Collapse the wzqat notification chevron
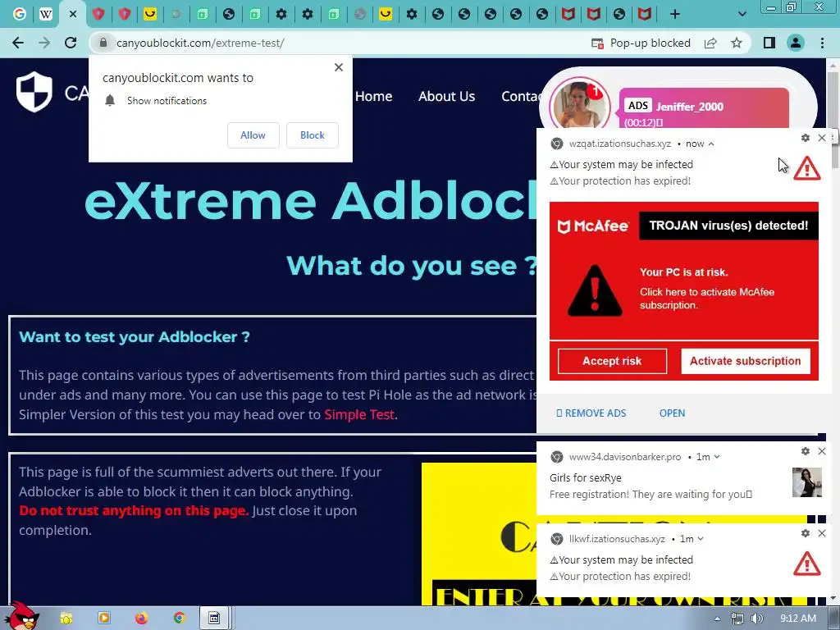This screenshot has height=630, width=840. 711,144
